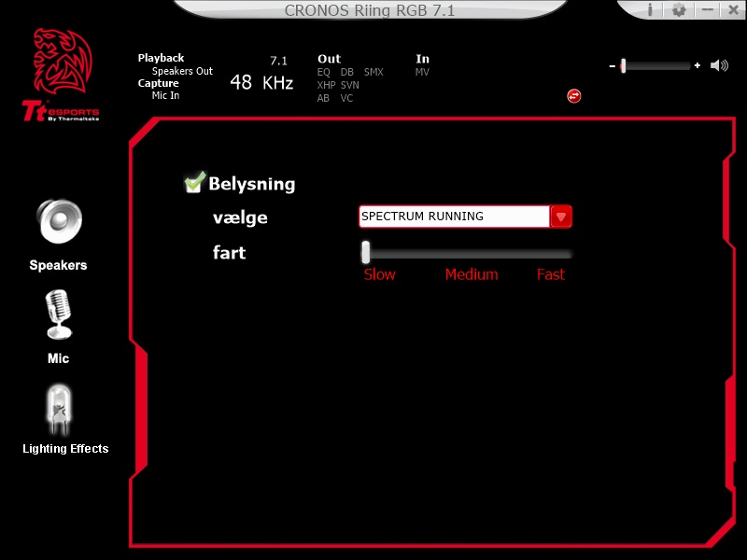Mute sound using the speaker icon
Viewport: 747px width, 560px height.
(719, 65)
